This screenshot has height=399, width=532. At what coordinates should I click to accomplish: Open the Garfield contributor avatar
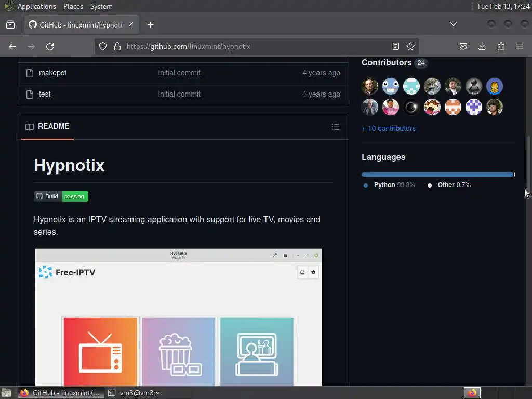[x=495, y=86]
